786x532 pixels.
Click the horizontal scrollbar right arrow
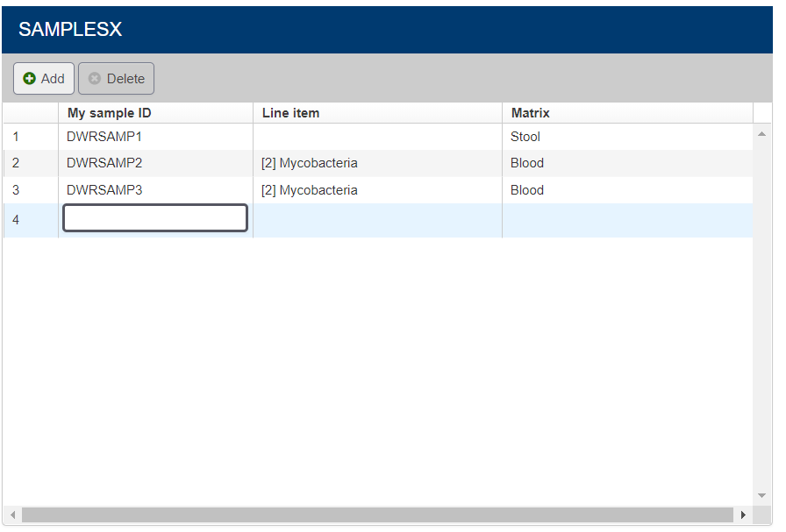coord(743,514)
